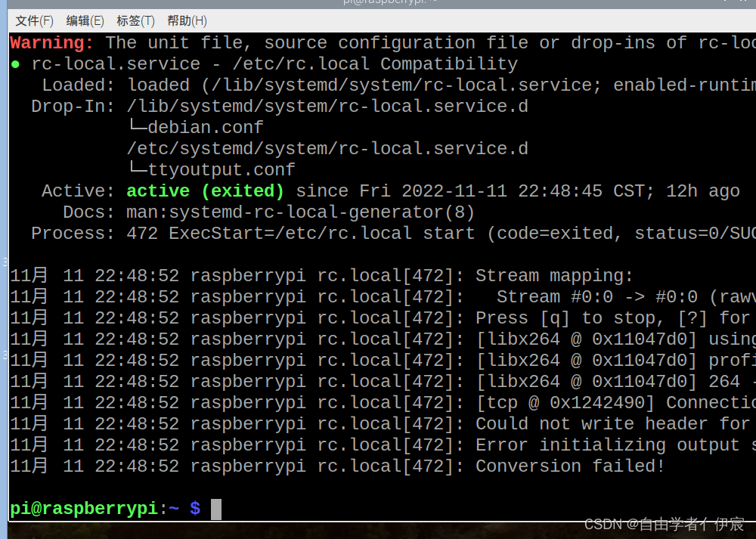
Task: Click the blinking terminal cursor
Action: tap(216, 508)
